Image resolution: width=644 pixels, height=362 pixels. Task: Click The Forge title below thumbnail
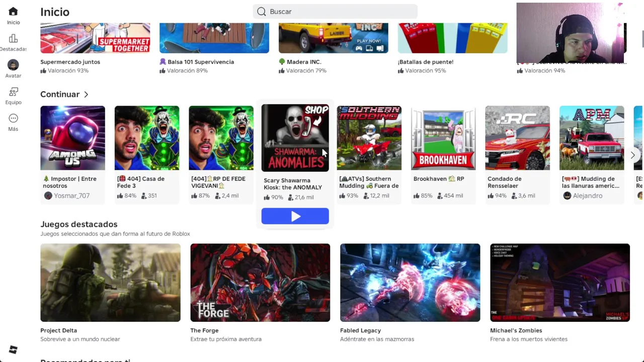[204, 330]
